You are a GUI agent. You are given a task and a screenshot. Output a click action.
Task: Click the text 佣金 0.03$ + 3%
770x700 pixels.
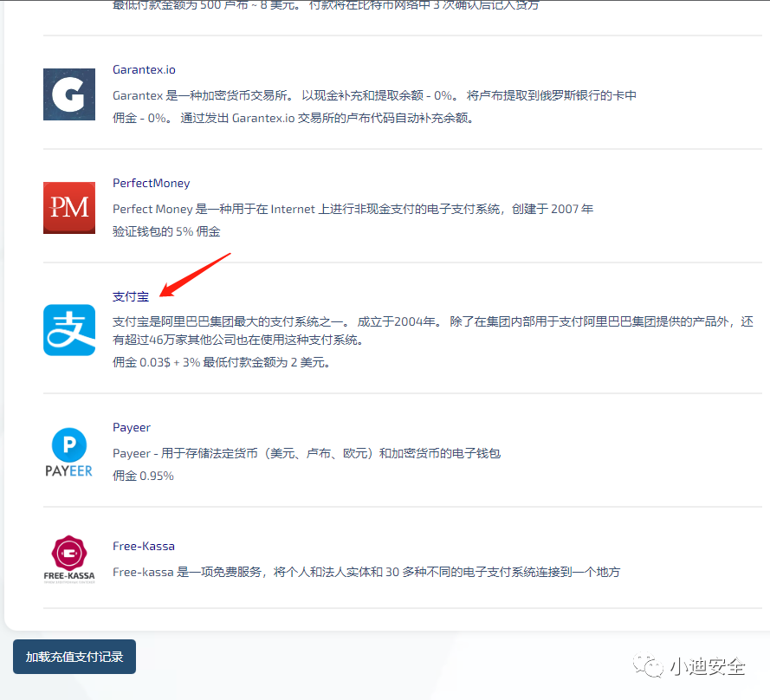[x=156, y=362]
